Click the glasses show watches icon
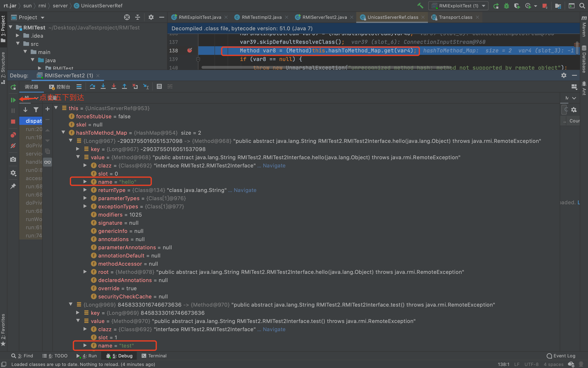Image resolution: width=588 pixels, height=368 pixels. click(47, 162)
